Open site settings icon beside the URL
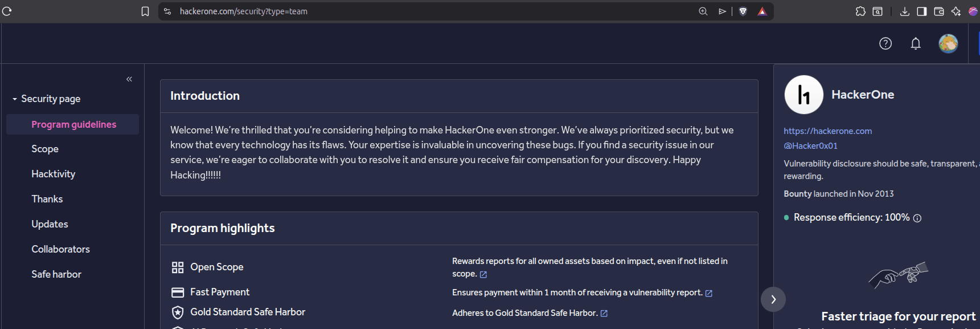Image resolution: width=980 pixels, height=329 pixels. [x=167, y=11]
